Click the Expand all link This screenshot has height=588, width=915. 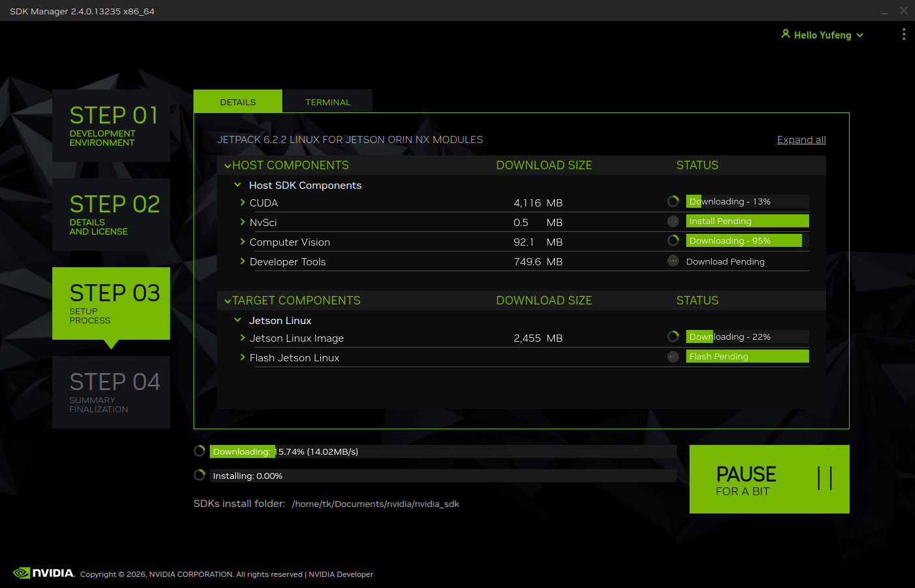(801, 140)
